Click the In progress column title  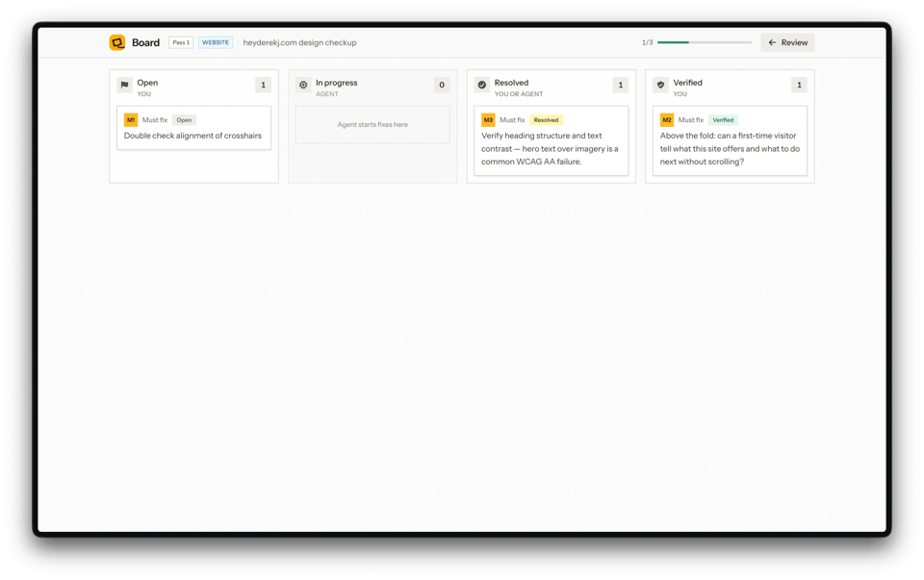337,83
